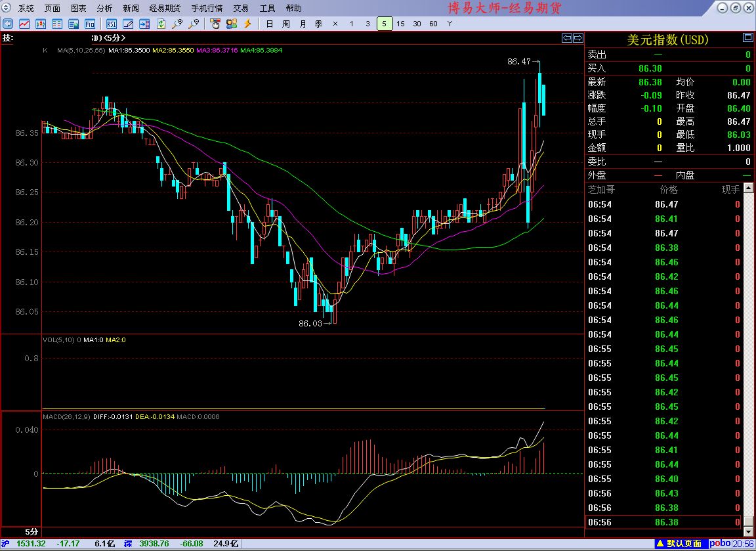
Task: Click the 价格 column header
Action: pyautogui.click(x=669, y=190)
